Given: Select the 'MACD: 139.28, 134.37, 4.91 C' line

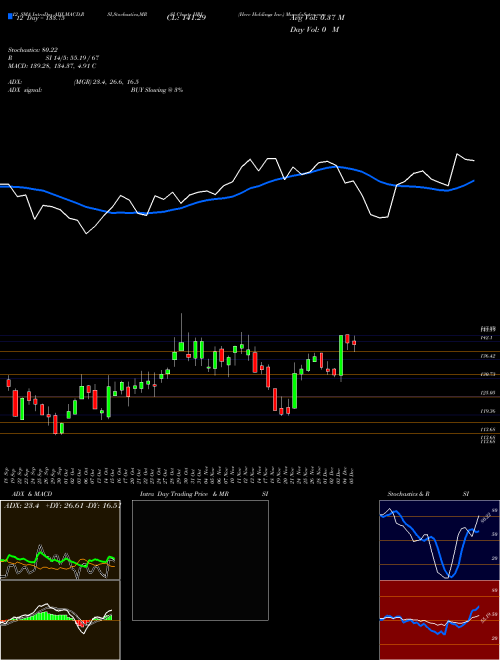Looking at the screenshot, I should (52, 66).
